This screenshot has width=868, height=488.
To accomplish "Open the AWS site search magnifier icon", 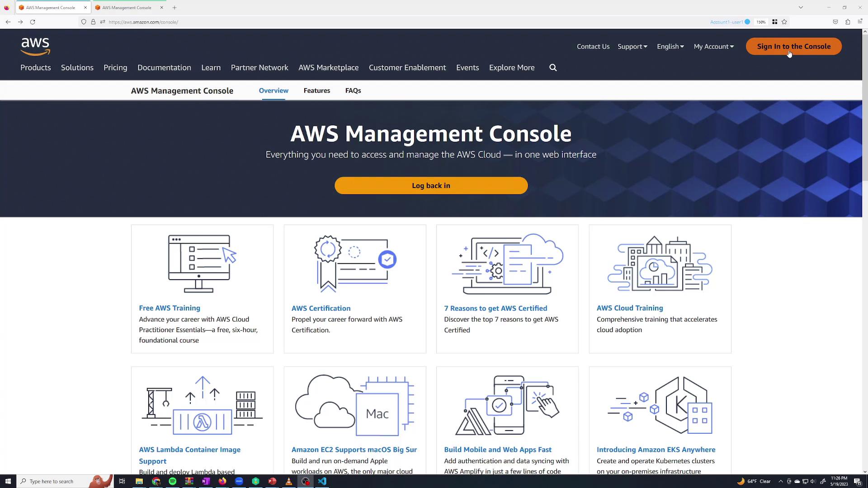I will pyautogui.click(x=553, y=68).
